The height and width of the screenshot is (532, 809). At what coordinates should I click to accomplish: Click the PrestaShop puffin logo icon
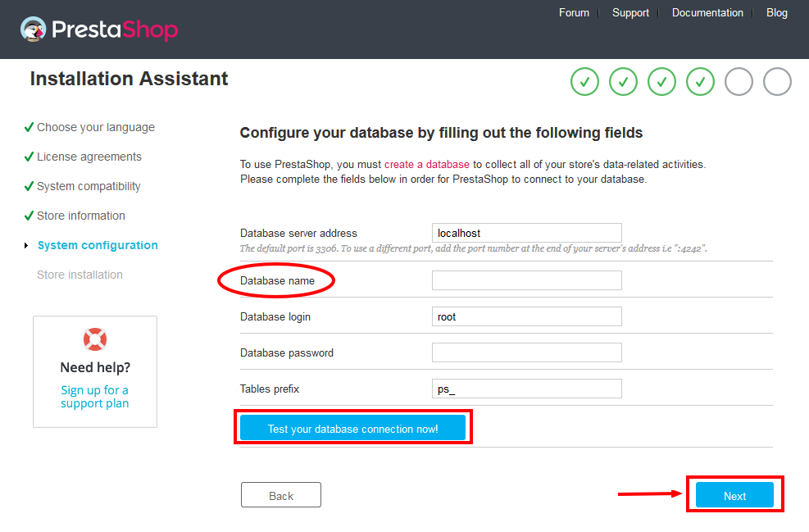click(34, 30)
